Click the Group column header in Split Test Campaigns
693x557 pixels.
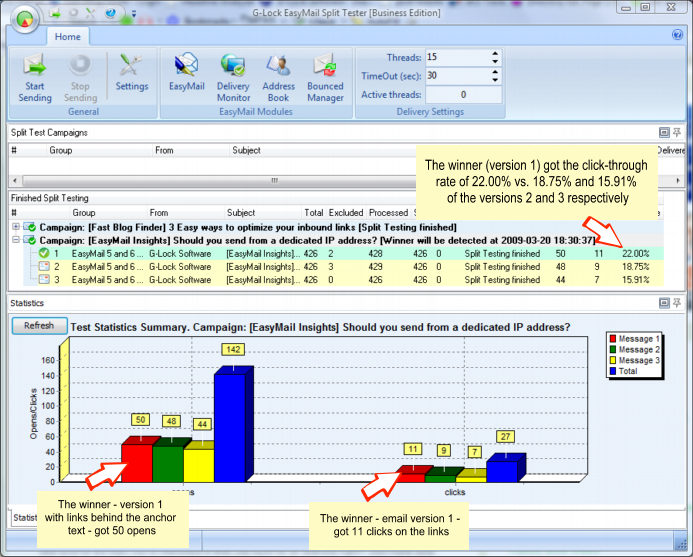(61, 150)
